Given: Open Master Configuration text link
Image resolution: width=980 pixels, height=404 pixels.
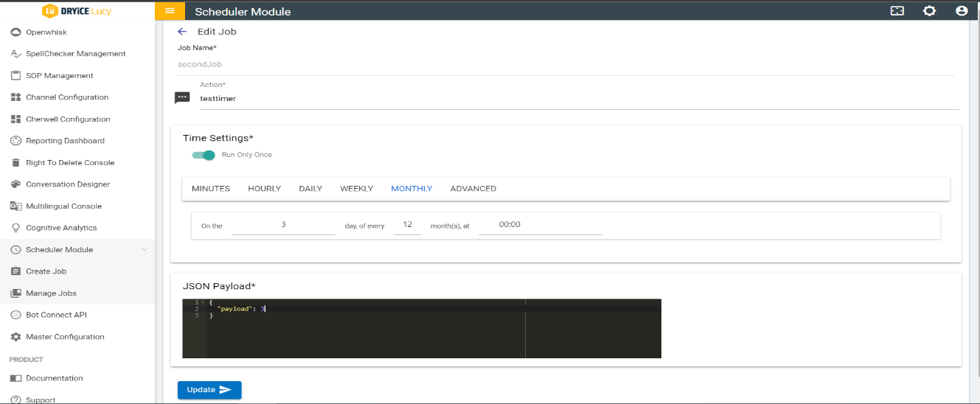Looking at the screenshot, I should tap(65, 337).
